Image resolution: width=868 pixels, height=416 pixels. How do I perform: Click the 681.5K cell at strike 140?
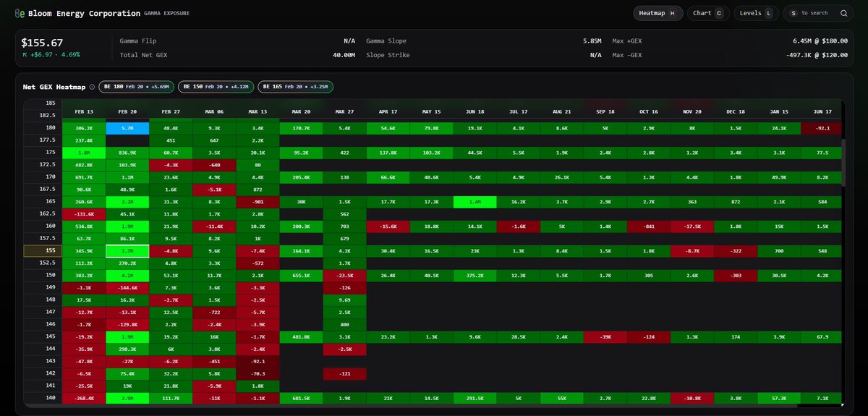point(301,398)
